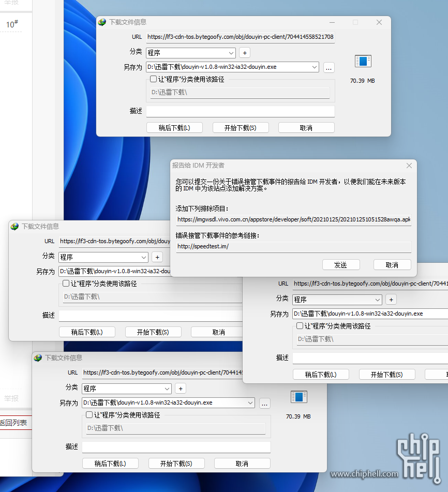
Task: Click the 70.39 MB size text in the top dialog
Action: (x=362, y=81)
